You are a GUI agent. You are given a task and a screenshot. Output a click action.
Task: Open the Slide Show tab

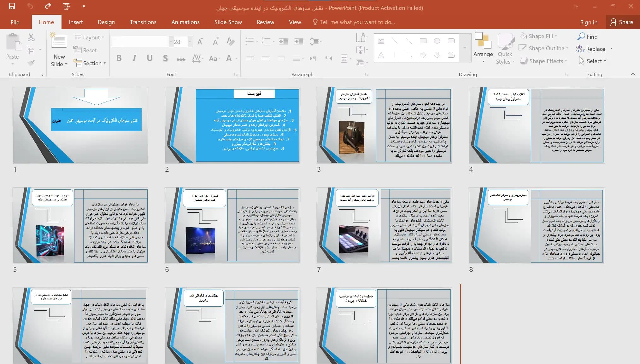[x=228, y=22]
